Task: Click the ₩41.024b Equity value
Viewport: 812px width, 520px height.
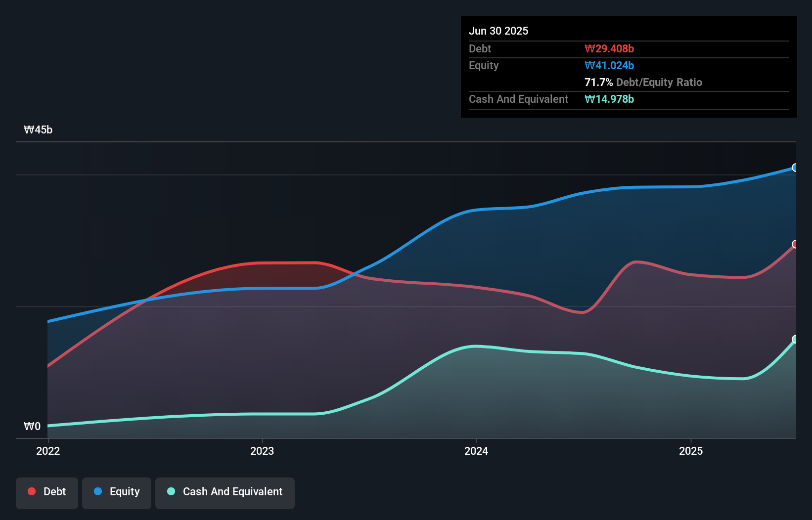Action: coord(609,65)
